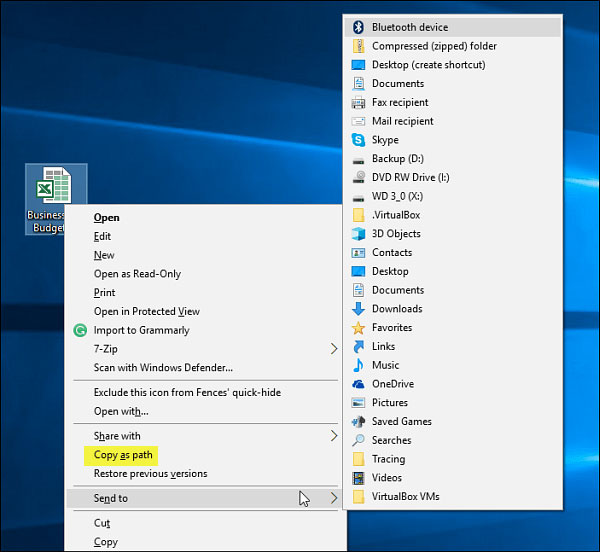This screenshot has width=600, height=552.
Task: Click the Grammarly icon beside Import to Grammarly
Action: [x=80, y=330]
